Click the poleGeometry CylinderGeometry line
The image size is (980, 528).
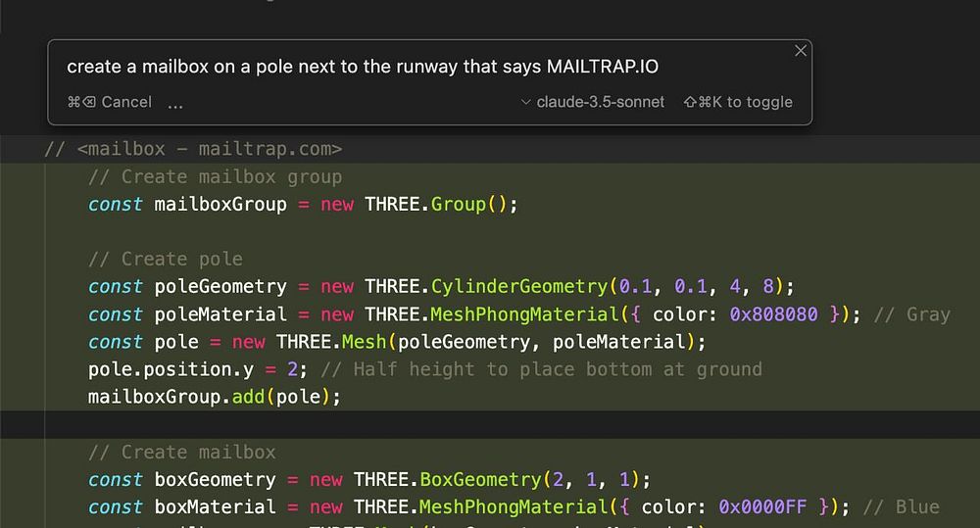click(x=441, y=286)
